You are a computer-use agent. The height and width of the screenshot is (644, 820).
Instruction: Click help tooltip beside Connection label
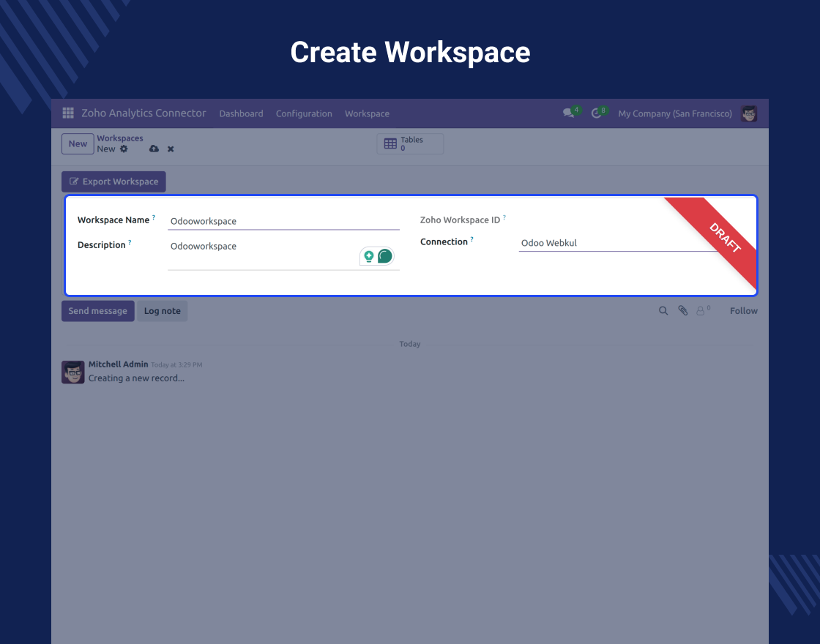click(x=471, y=239)
